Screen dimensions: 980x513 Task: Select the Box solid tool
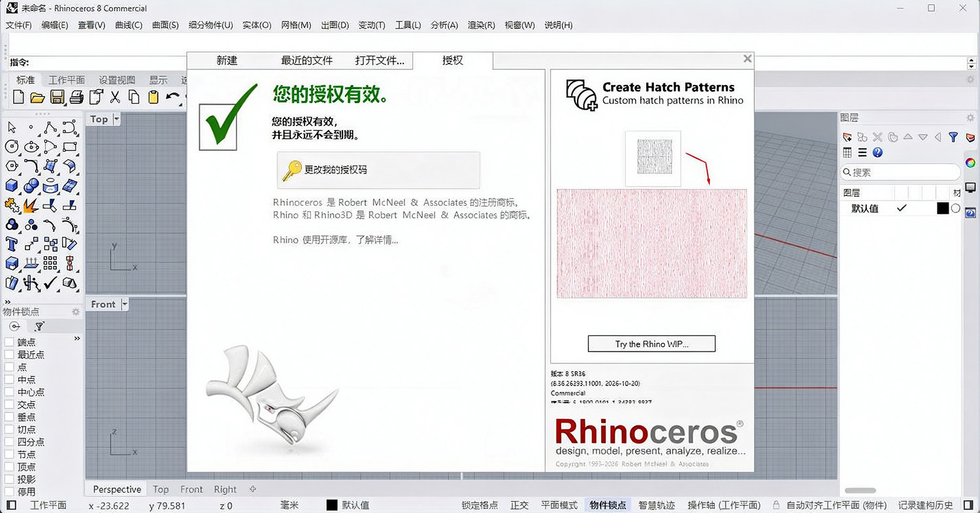coord(12,186)
